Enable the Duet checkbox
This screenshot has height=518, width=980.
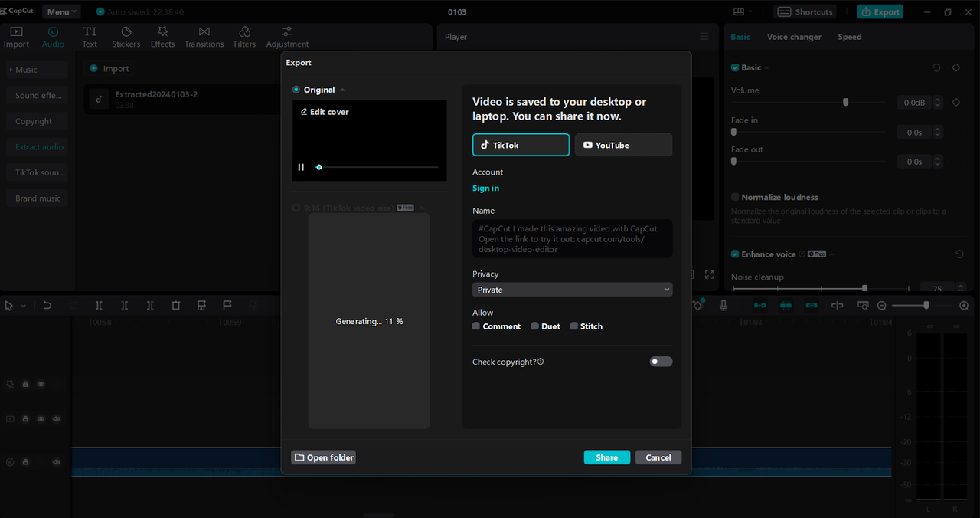click(x=535, y=326)
